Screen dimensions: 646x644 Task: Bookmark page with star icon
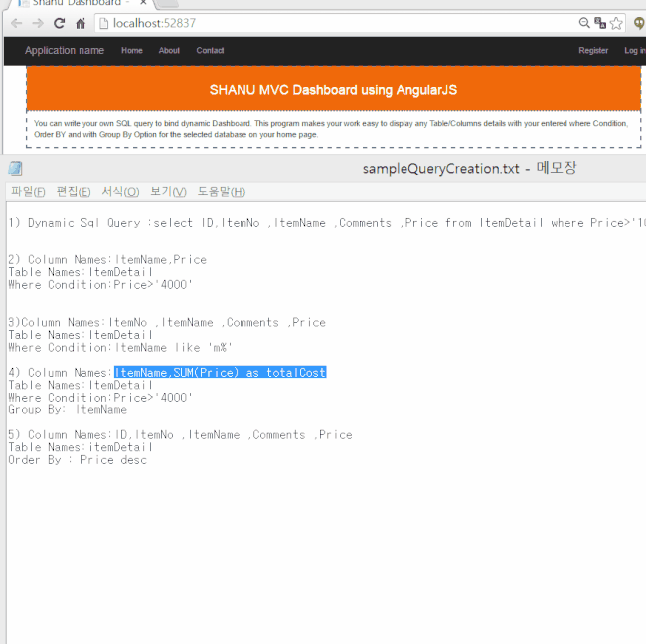[x=616, y=23]
